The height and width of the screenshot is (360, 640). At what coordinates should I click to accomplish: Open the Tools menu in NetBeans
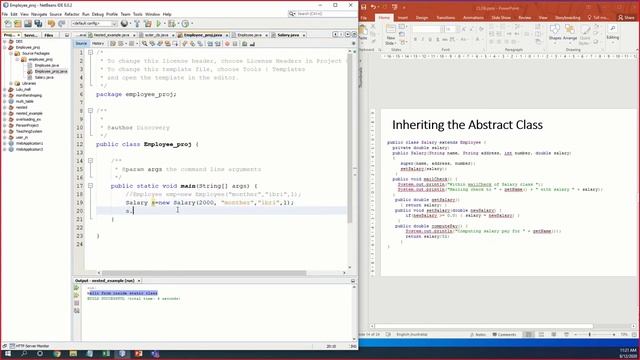pyautogui.click(x=138, y=14)
